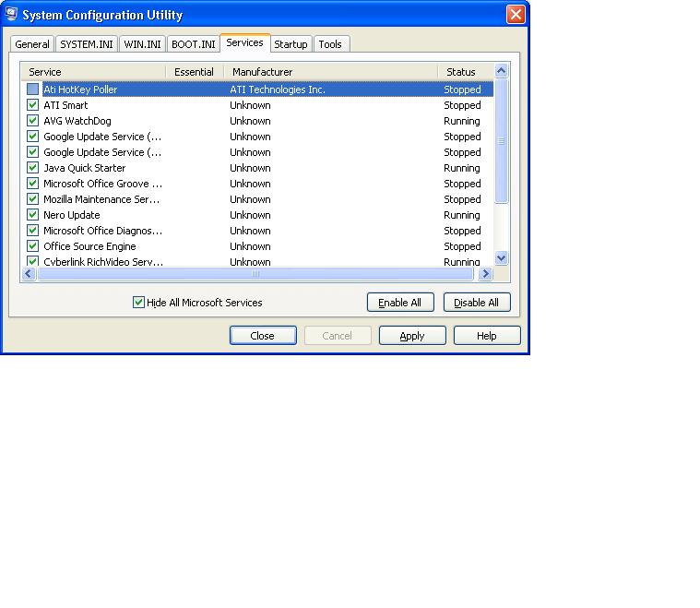Viewport: 700px width, 608px height.
Task: Select the Office Source Engine service name
Action: tap(89, 245)
